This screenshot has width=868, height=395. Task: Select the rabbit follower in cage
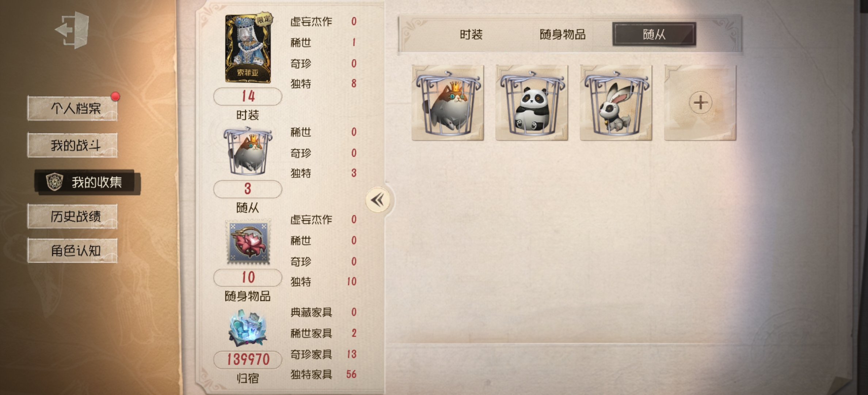pyautogui.click(x=616, y=103)
